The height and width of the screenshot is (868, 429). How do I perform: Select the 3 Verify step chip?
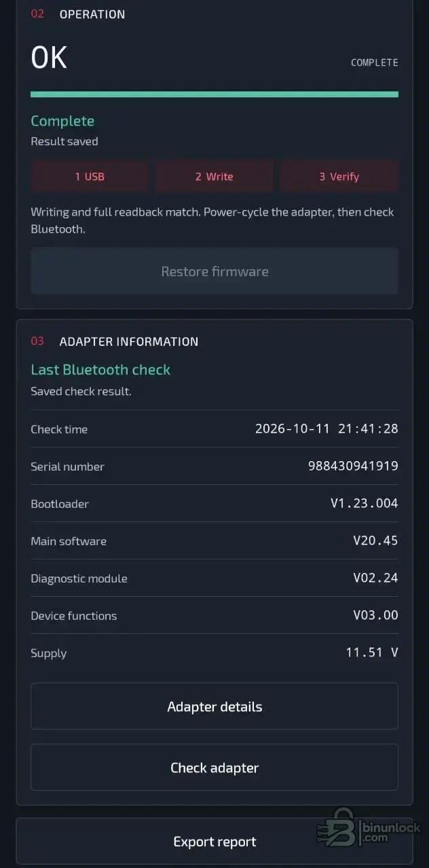339,176
